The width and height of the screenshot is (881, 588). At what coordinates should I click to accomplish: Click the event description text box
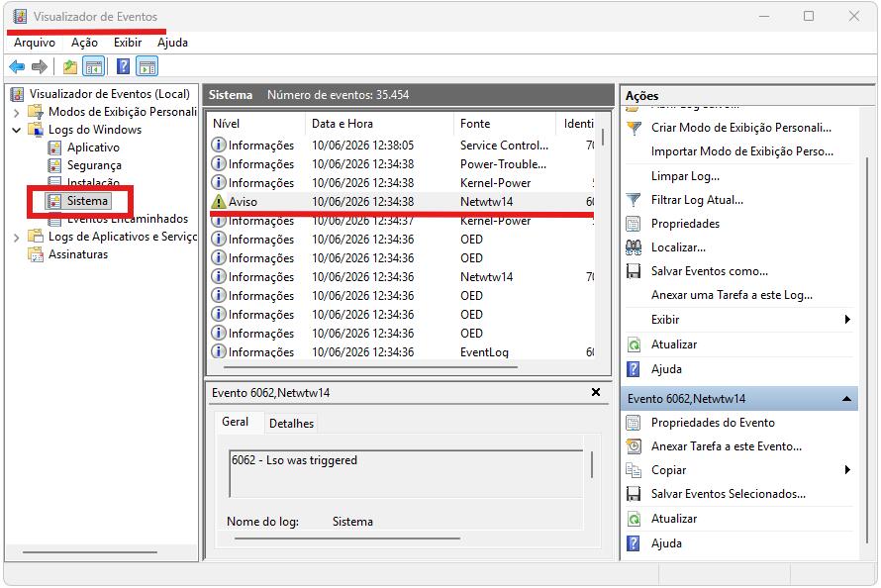[x=406, y=473]
